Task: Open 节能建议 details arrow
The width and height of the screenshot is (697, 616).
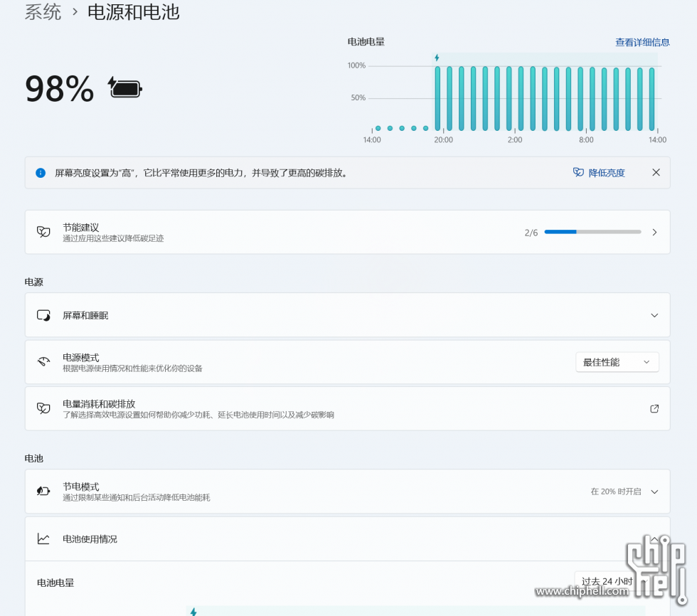Action: [x=654, y=232]
